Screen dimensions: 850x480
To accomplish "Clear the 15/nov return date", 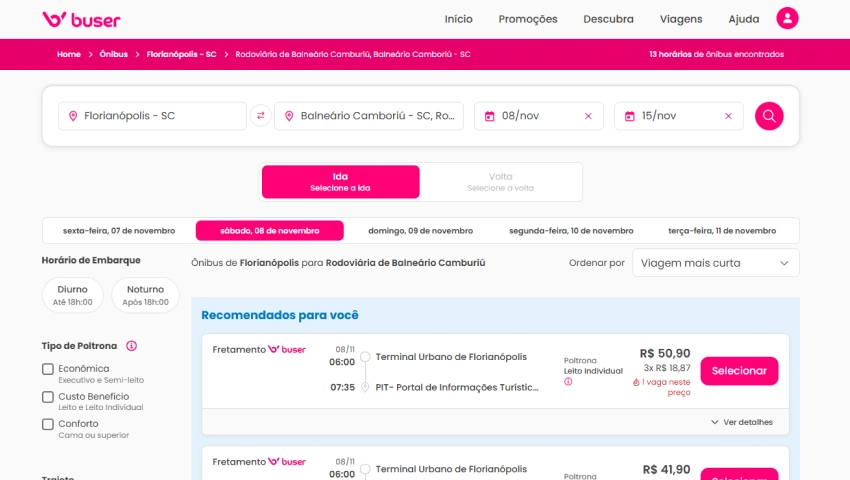I will pyautogui.click(x=728, y=116).
